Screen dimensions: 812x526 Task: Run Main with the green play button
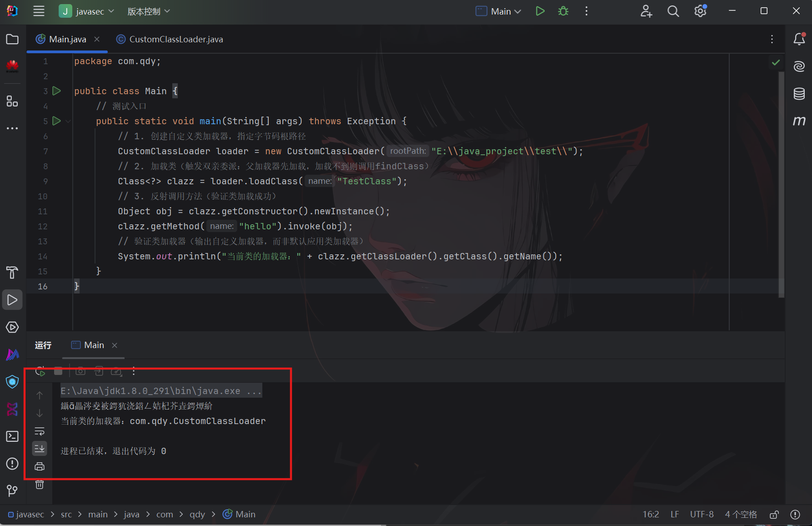540,11
